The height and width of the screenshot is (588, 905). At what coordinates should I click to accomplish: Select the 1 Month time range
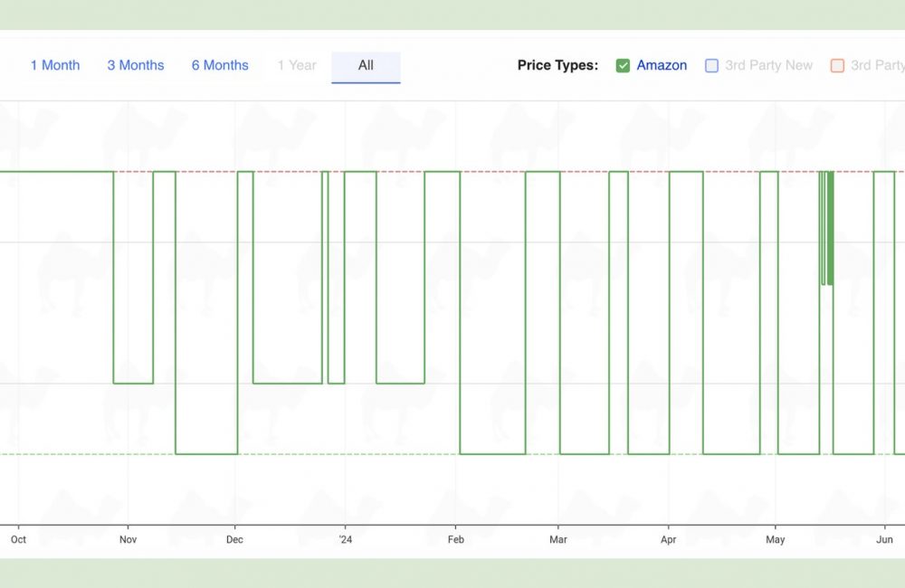[55, 65]
